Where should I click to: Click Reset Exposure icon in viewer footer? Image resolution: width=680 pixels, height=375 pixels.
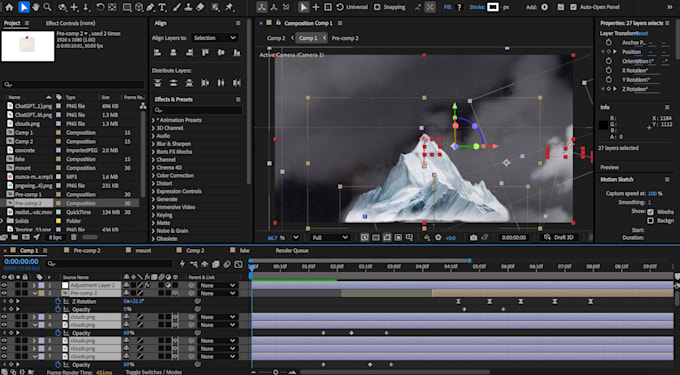pyautogui.click(x=438, y=238)
